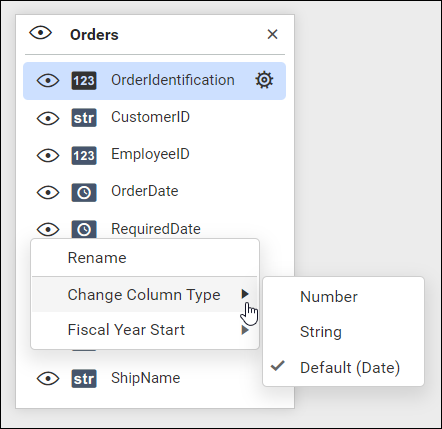442x429 pixels.
Task: Open the Change Column Type submenu
Action: 145,295
